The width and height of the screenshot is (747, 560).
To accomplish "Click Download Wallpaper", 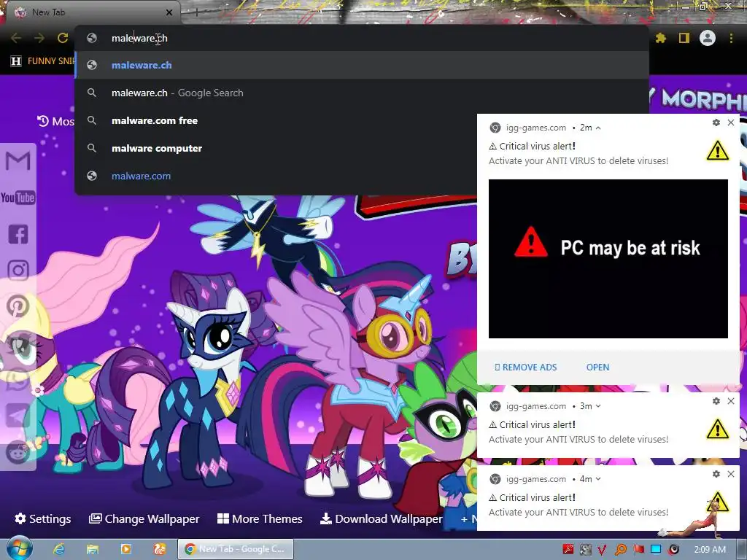I will coord(381,518).
